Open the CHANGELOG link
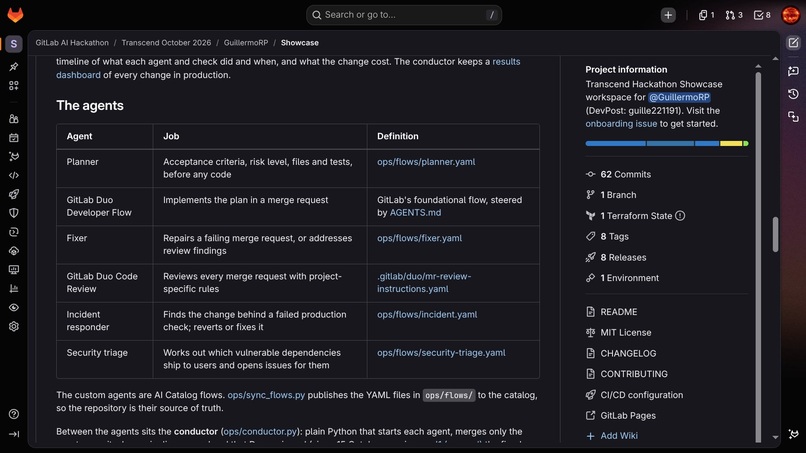 [621, 353]
